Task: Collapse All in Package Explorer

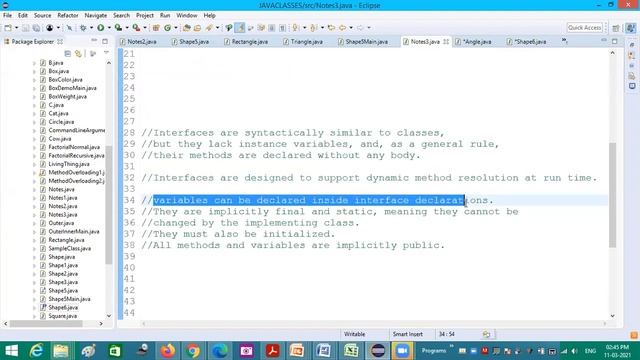Action: click(x=68, y=54)
